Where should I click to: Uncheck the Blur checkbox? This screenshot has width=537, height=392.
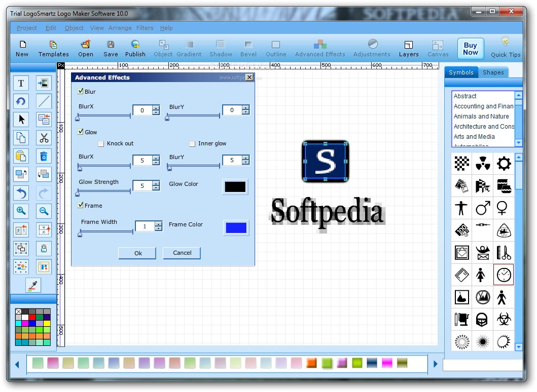(x=81, y=91)
